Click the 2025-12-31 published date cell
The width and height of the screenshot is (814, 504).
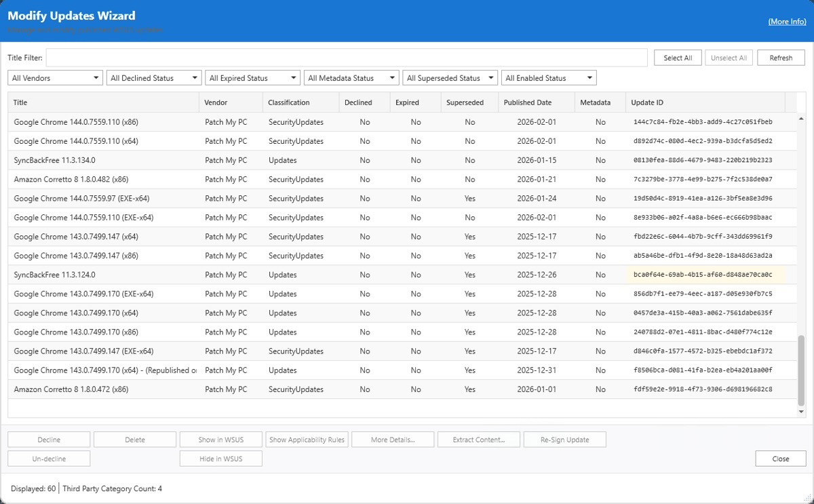[x=537, y=370]
